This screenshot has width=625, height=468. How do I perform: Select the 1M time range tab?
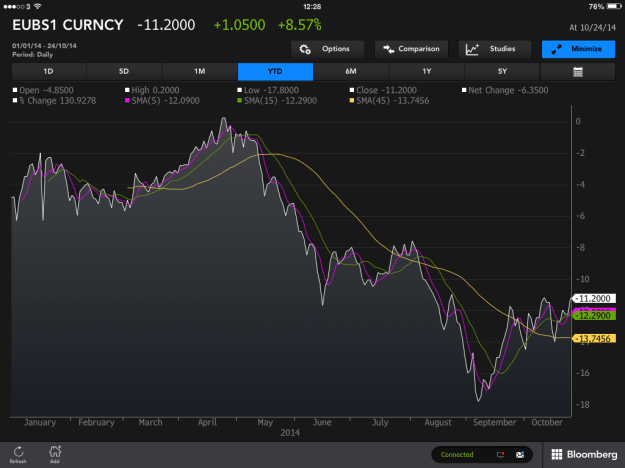pos(200,72)
